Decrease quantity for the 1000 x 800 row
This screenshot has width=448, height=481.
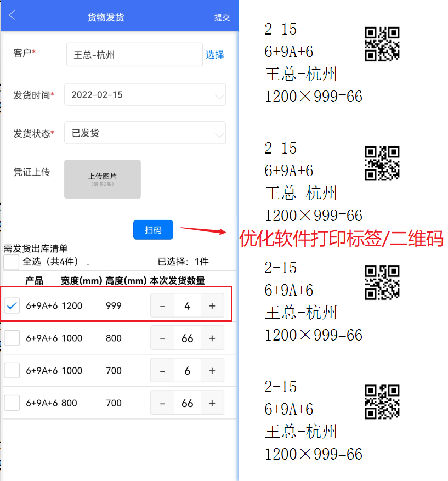point(162,338)
